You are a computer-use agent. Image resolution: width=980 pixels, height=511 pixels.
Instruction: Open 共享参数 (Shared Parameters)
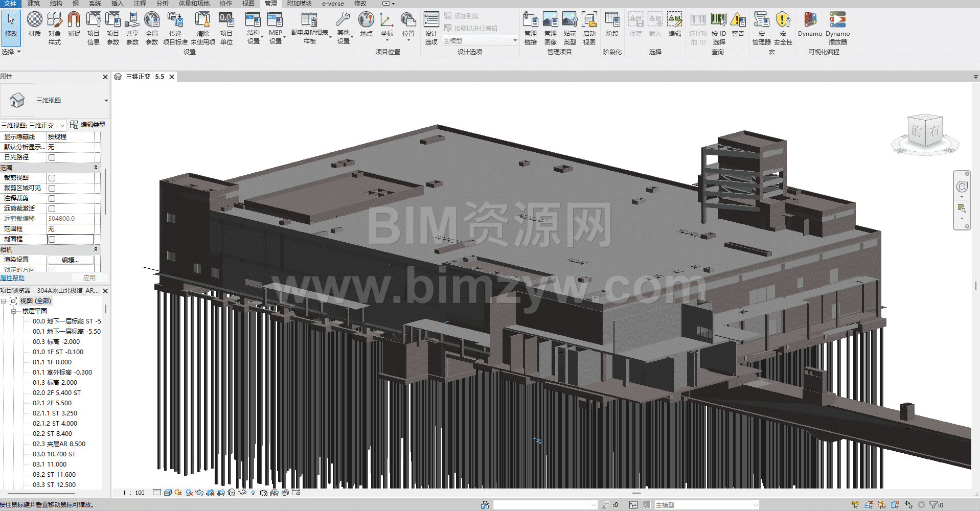coord(132,28)
